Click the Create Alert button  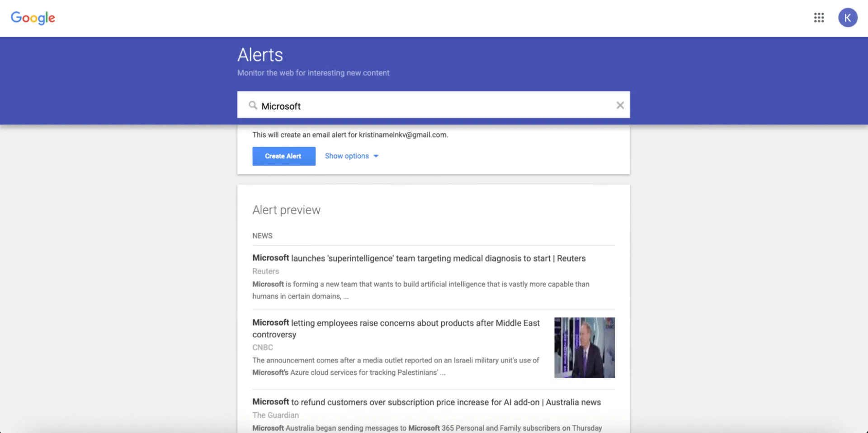[x=283, y=156]
